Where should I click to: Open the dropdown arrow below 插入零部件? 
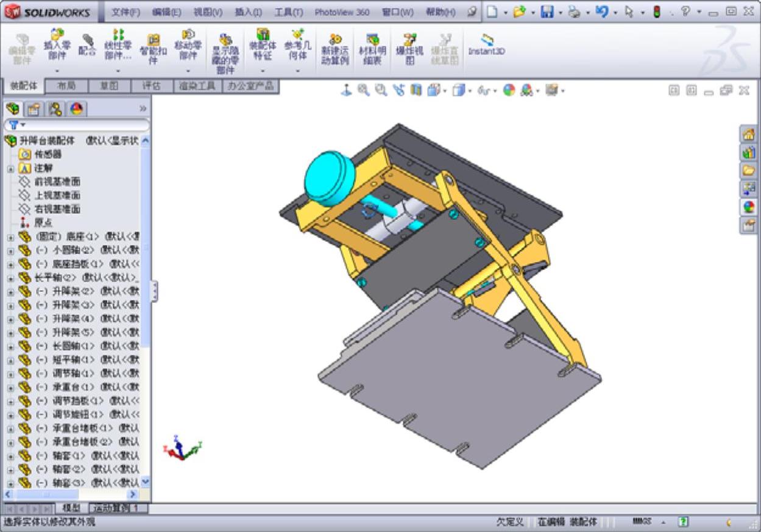click(x=57, y=71)
